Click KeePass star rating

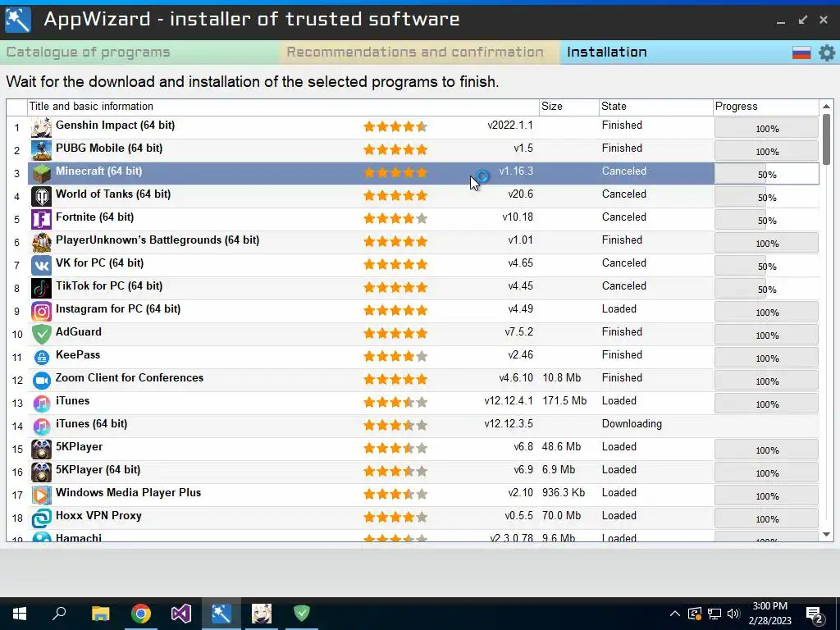pos(395,356)
